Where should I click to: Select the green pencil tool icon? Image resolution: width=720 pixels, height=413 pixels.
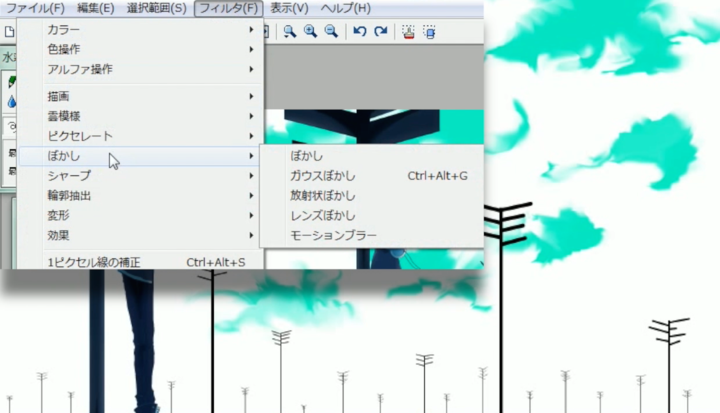point(11,82)
